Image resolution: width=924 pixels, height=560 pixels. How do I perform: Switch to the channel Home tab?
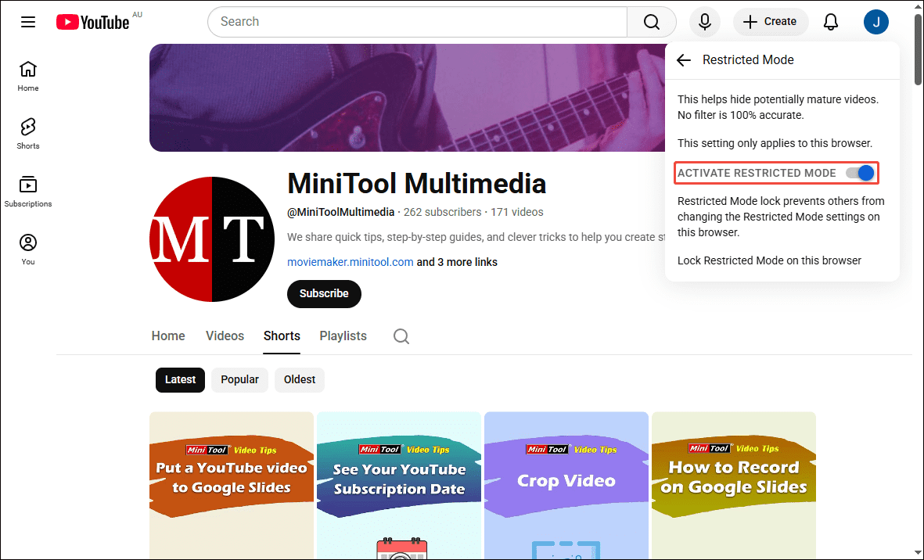point(168,336)
